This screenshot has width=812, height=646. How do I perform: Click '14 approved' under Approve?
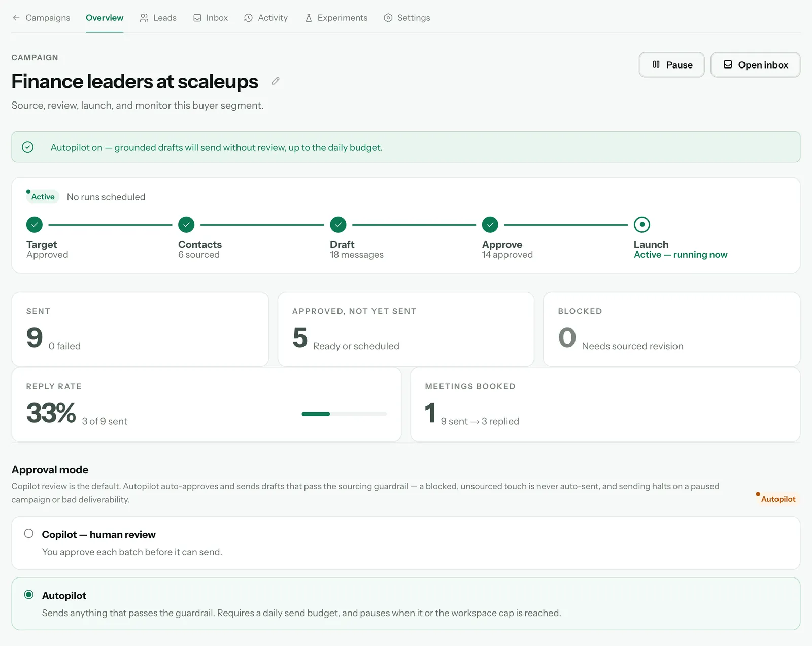point(507,255)
